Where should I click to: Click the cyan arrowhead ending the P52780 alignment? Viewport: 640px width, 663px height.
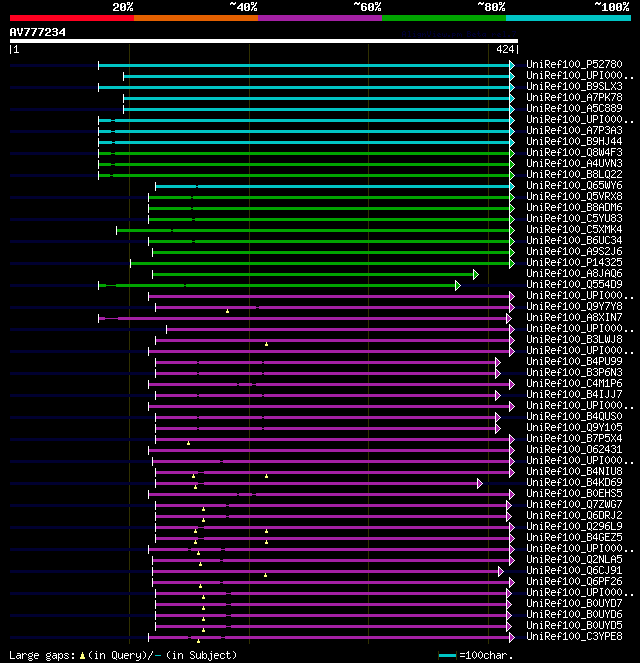coord(512,65)
